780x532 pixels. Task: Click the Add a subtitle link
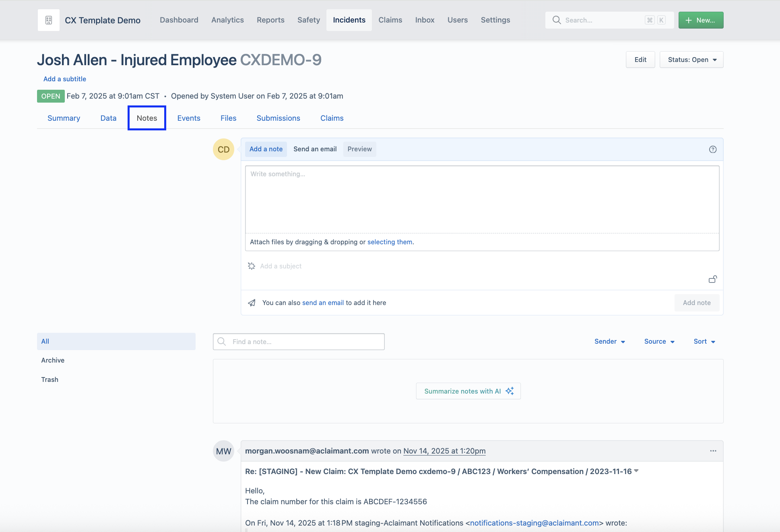(x=65, y=79)
